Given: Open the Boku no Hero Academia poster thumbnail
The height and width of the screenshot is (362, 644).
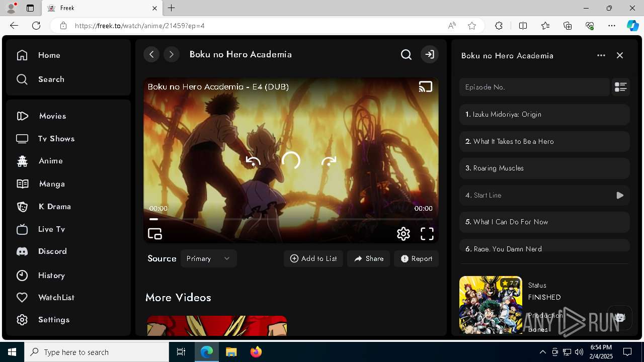Looking at the screenshot, I should click(491, 305).
